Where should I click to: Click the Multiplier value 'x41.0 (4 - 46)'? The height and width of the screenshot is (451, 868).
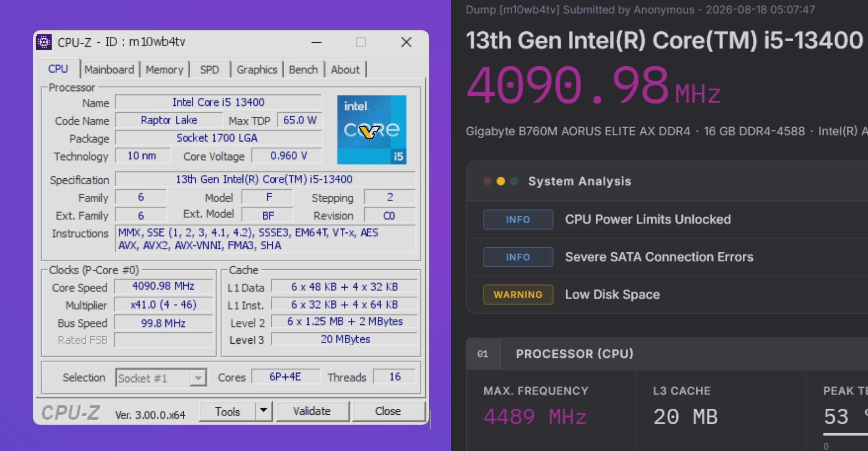[x=163, y=305]
